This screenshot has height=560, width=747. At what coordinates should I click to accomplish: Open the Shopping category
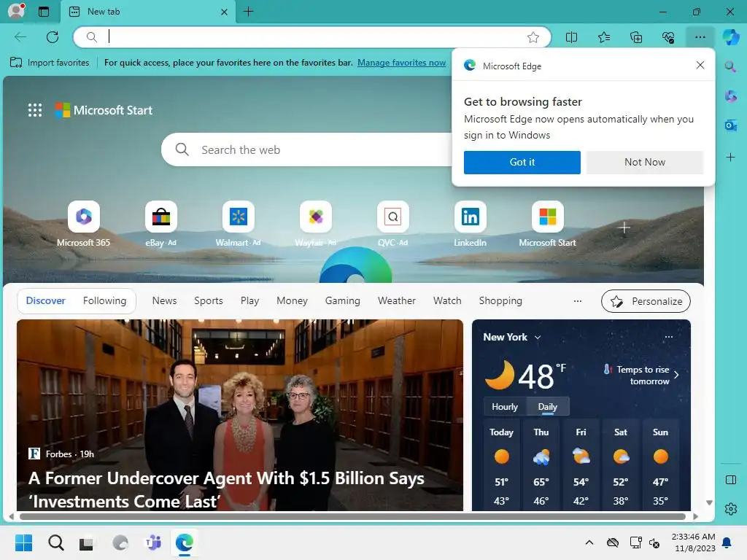pyautogui.click(x=500, y=300)
